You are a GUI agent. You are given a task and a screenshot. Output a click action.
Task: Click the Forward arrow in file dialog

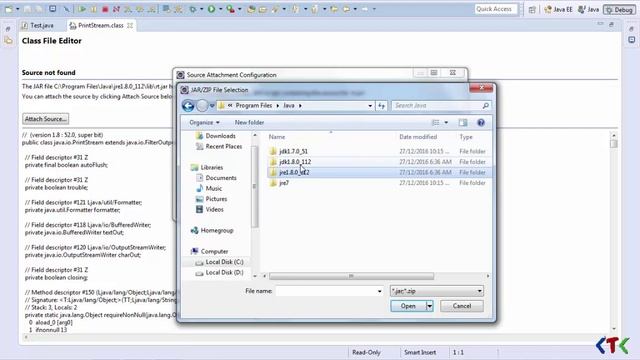[202, 106]
